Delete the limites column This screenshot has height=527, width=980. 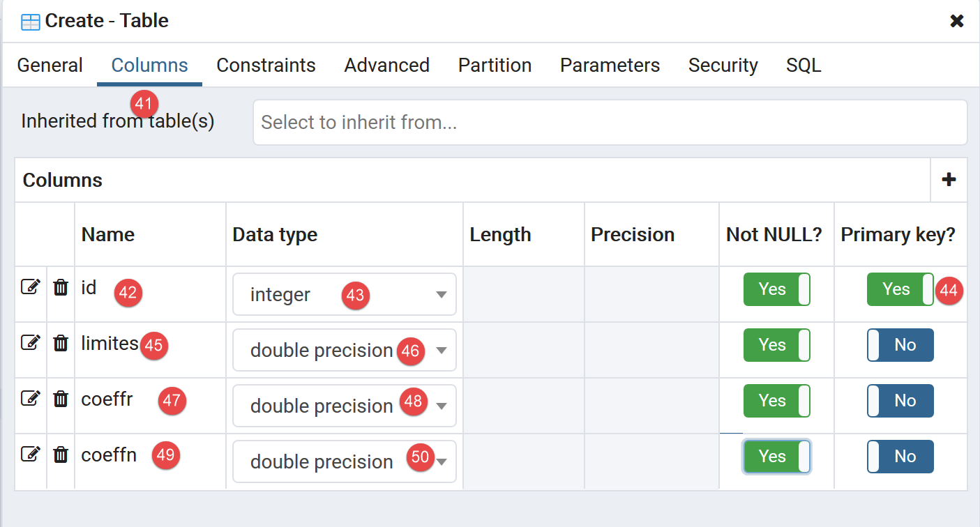[x=61, y=342]
